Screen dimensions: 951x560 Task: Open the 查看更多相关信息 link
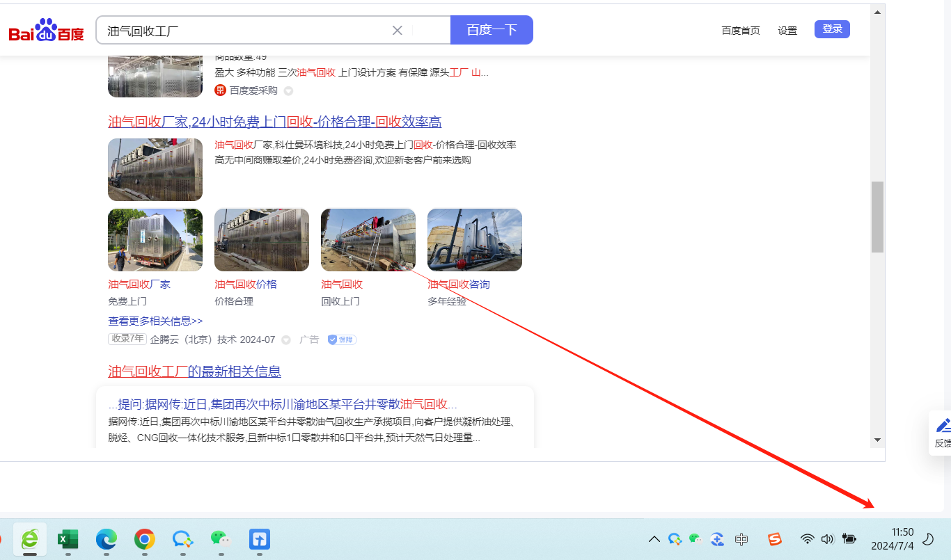point(155,321)
